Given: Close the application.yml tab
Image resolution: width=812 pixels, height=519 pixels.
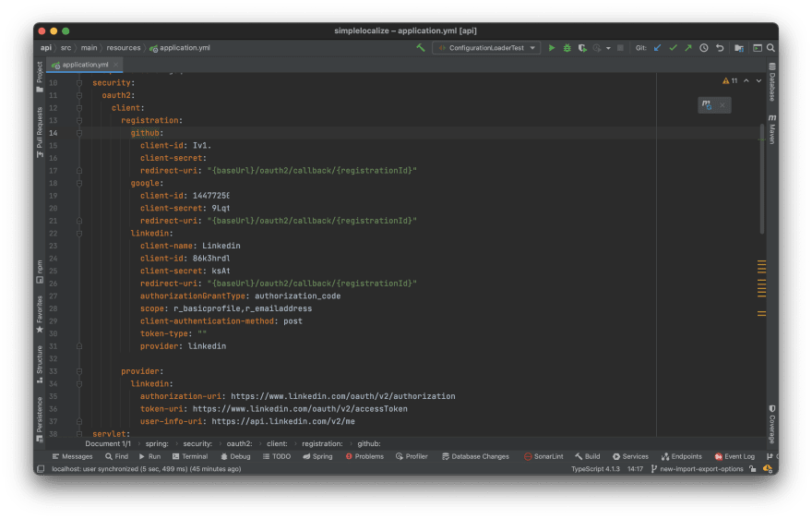Looking at the screenshot, I should (x=116, y=65).
